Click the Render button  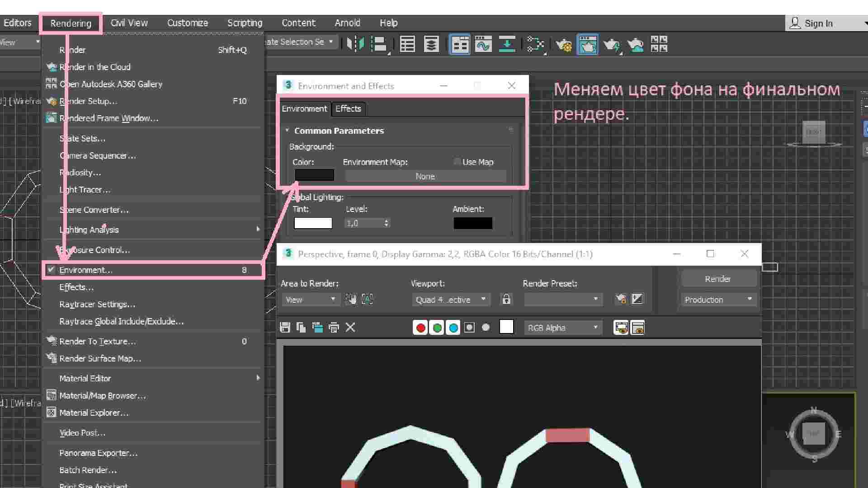click(x=718, y=279)
